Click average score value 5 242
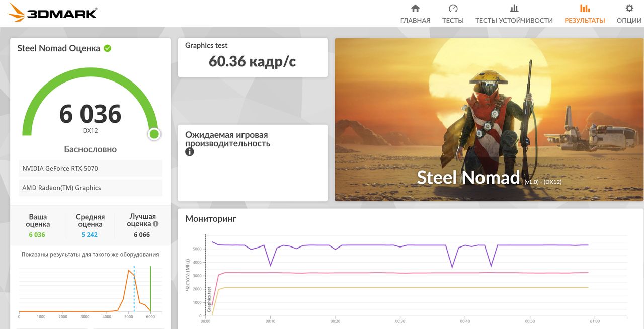The width and height of the screenshot is (644, 329). 90,235
